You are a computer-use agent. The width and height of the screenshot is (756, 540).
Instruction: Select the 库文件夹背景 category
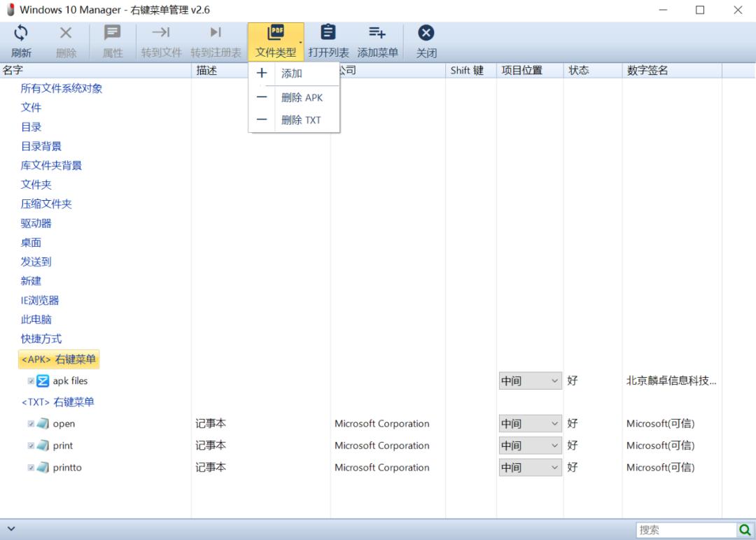tap(51, 166)
